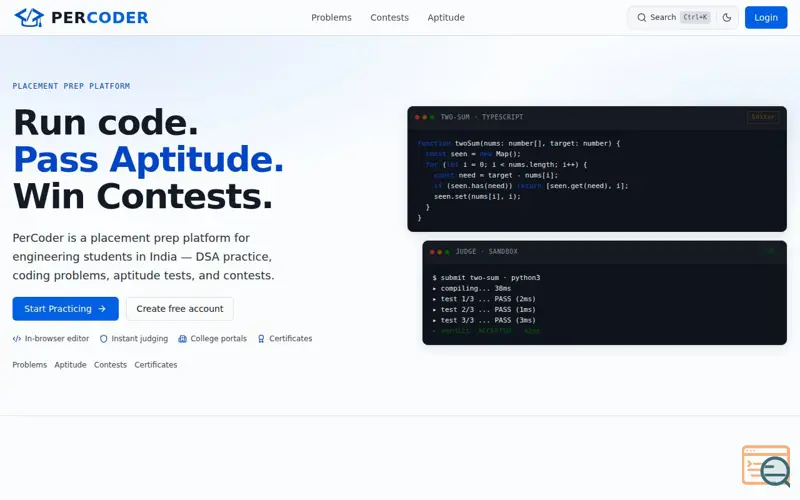Click the 'TWO-SUM · TYPESCRIPT' panel title
Image resolution: width=800 pixels, height=500 pixels.
482,117
